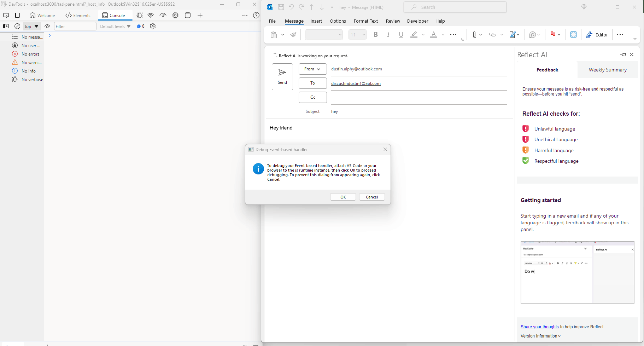The image size is (644, 346).
Task: Open the From account dropdown
Action: [x=312, y=69]
